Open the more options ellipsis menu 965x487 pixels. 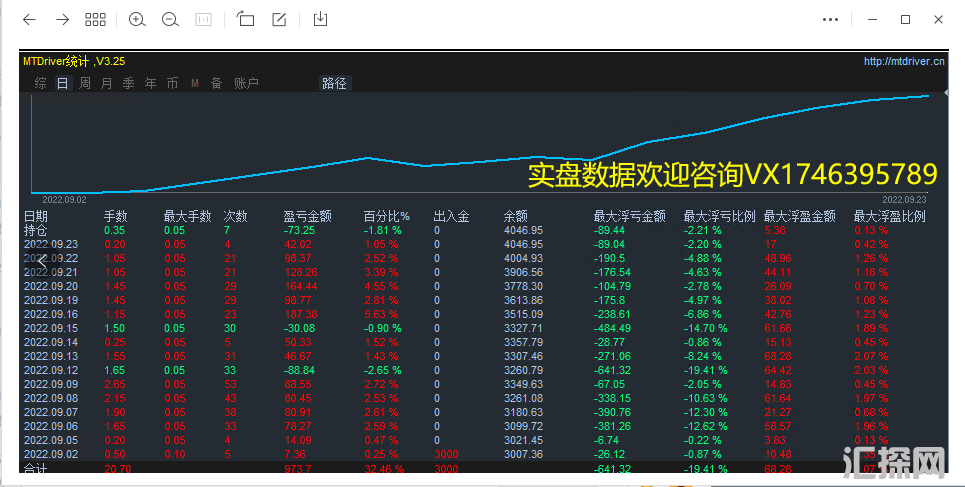(x=830, y=19)
